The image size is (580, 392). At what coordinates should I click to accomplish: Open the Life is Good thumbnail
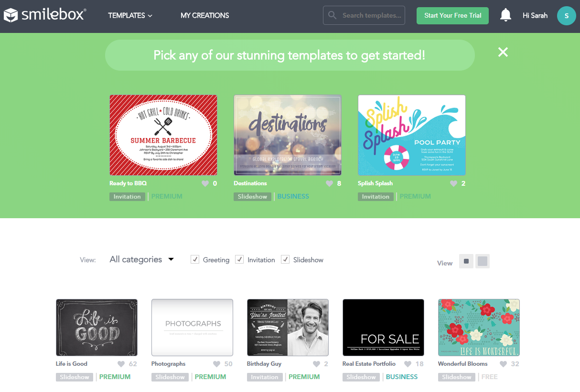point(97,328)
